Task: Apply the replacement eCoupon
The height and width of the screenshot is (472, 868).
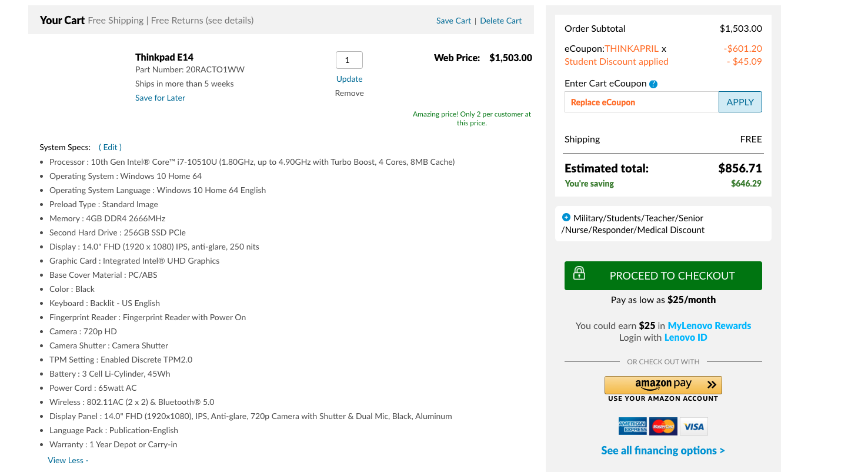Action: tap(740, 101)
